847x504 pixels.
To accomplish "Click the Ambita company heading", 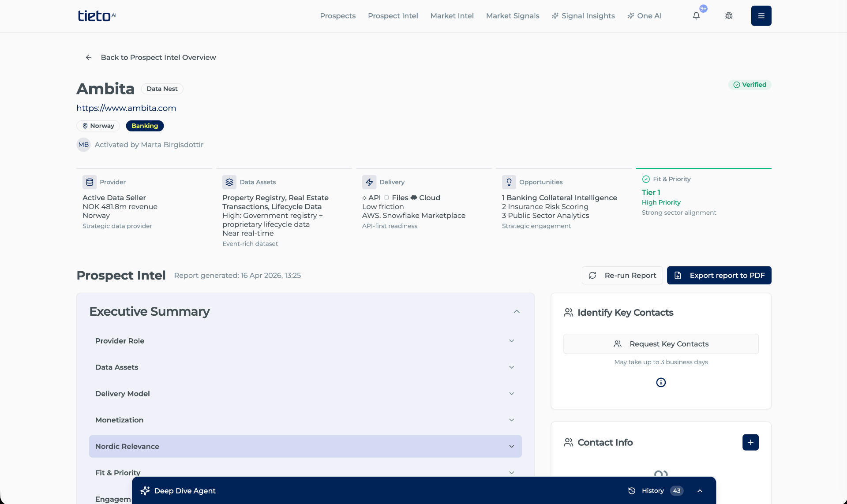I will point(105,89).
